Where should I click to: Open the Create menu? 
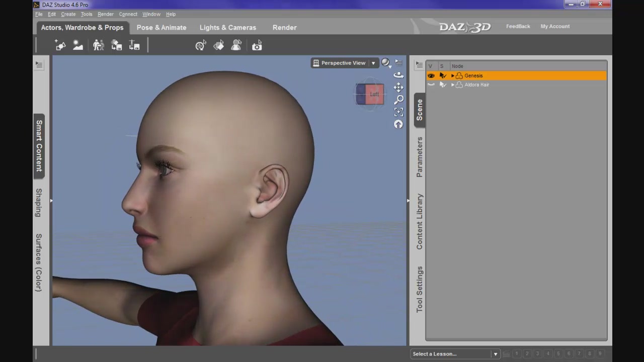click(x=68, y=14)
